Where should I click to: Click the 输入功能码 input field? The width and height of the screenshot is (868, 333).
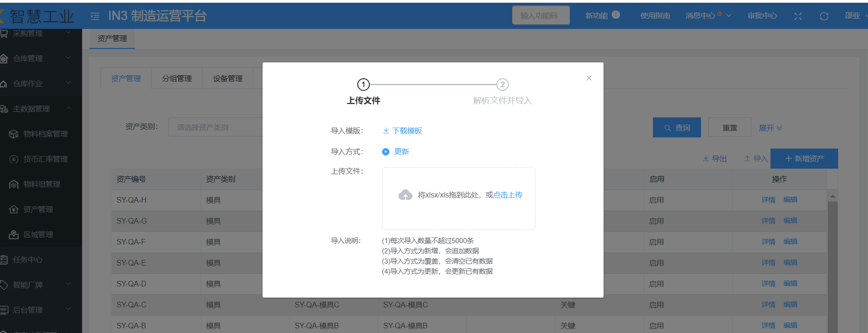point(541,15)
